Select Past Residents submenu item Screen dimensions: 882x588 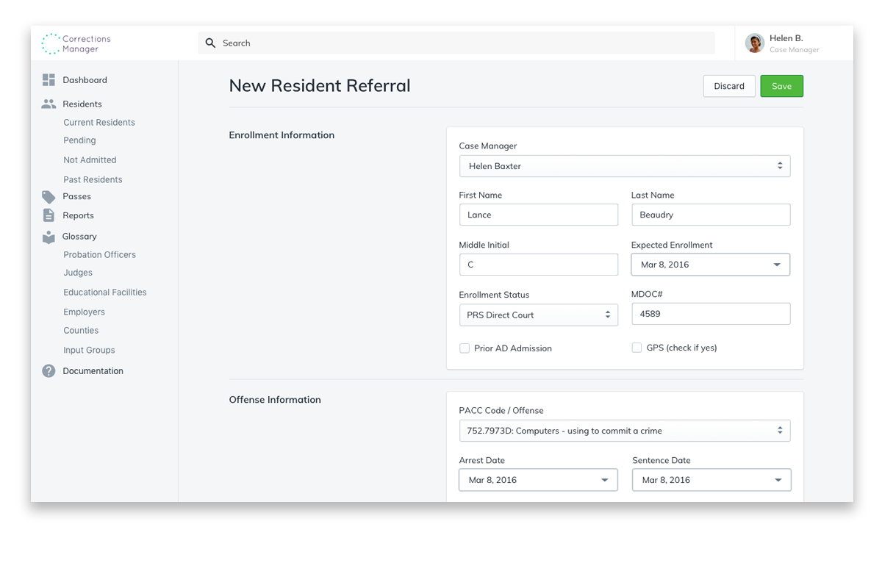93,179
